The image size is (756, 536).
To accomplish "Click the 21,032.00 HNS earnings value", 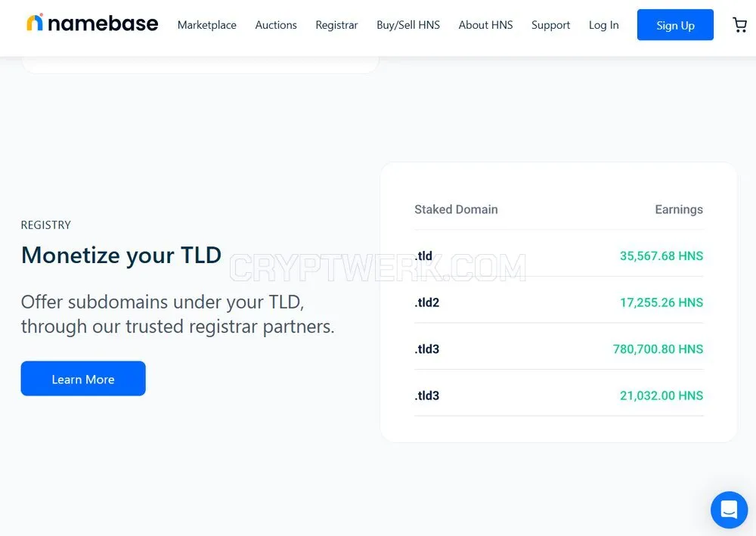I will point(661,395).
